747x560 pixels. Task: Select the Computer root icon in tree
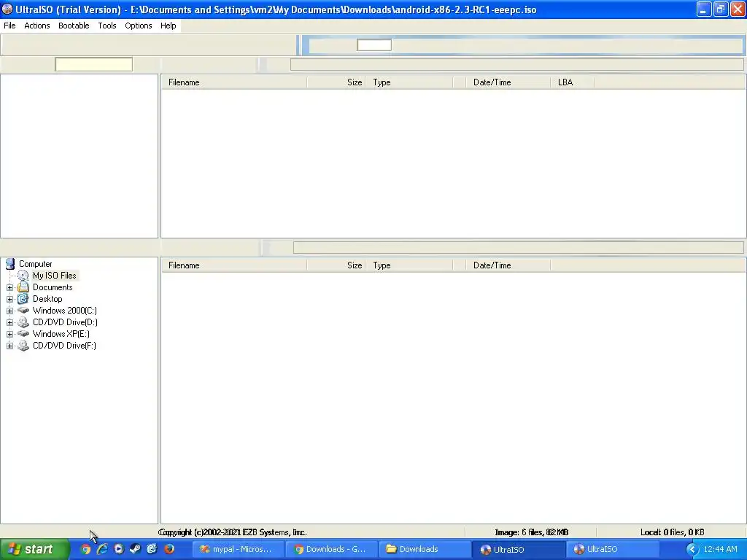[x=10, y=264]
